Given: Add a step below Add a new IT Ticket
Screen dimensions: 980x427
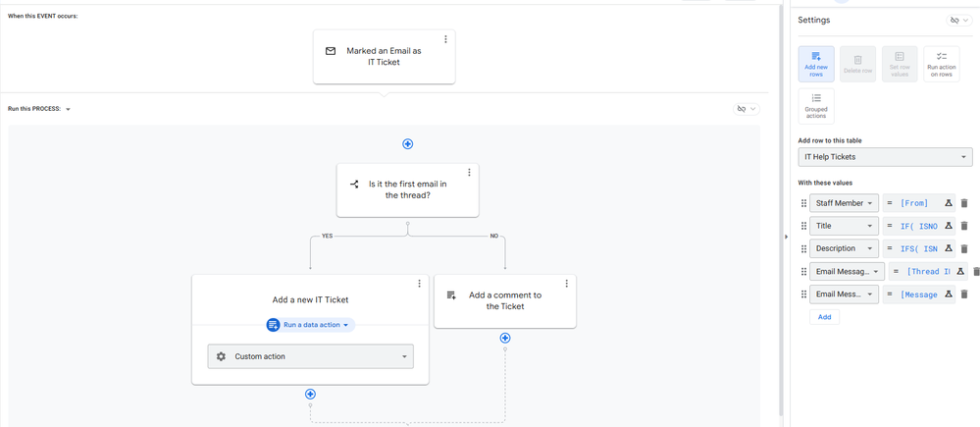Looking at the screenshot, I should click(x=311, y=394).
